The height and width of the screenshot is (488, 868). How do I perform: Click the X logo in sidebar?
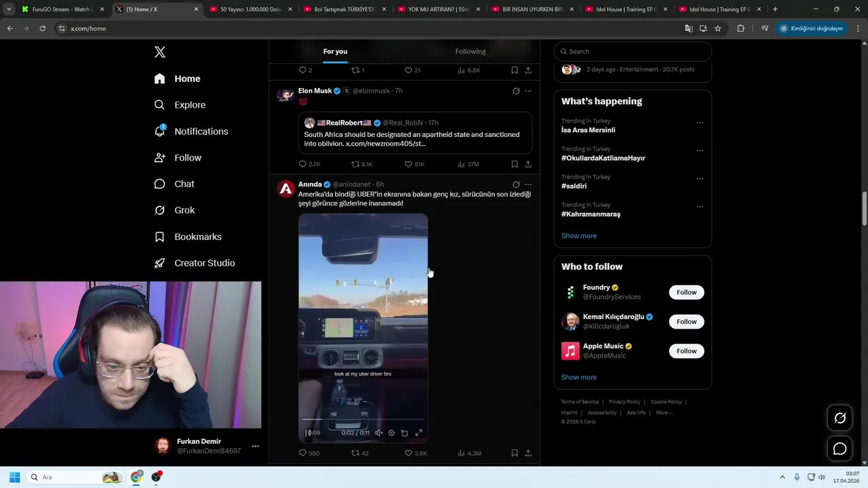pyautogui.click(x=160, y=52)
